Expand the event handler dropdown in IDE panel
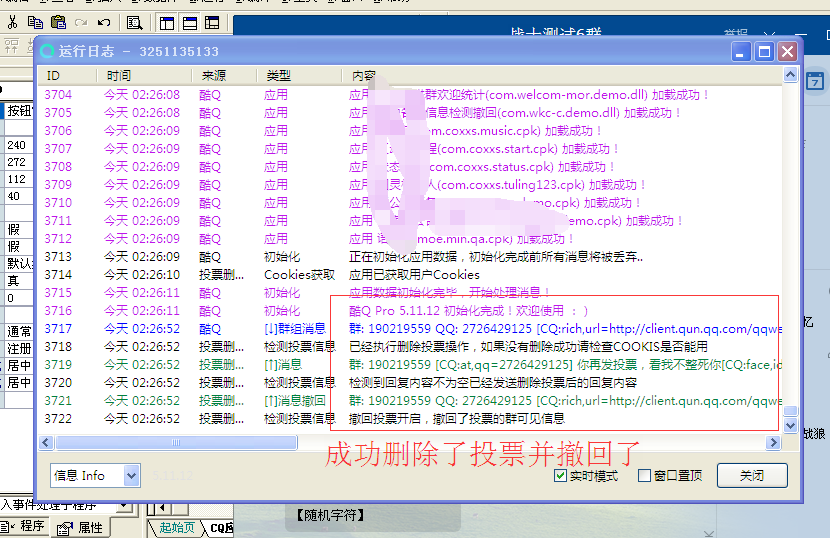The image size is (830, 538). point(124,506)
